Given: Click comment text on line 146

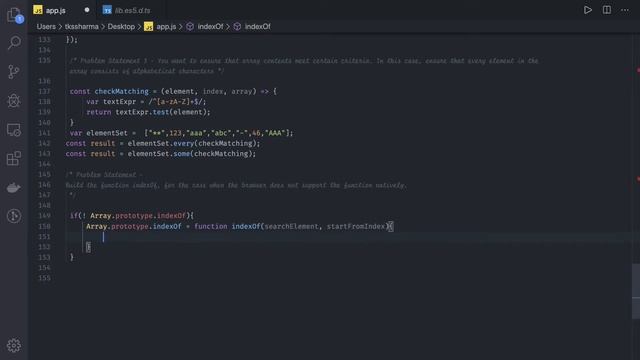Looking at the screenshot, I should [x=236, y=185].
